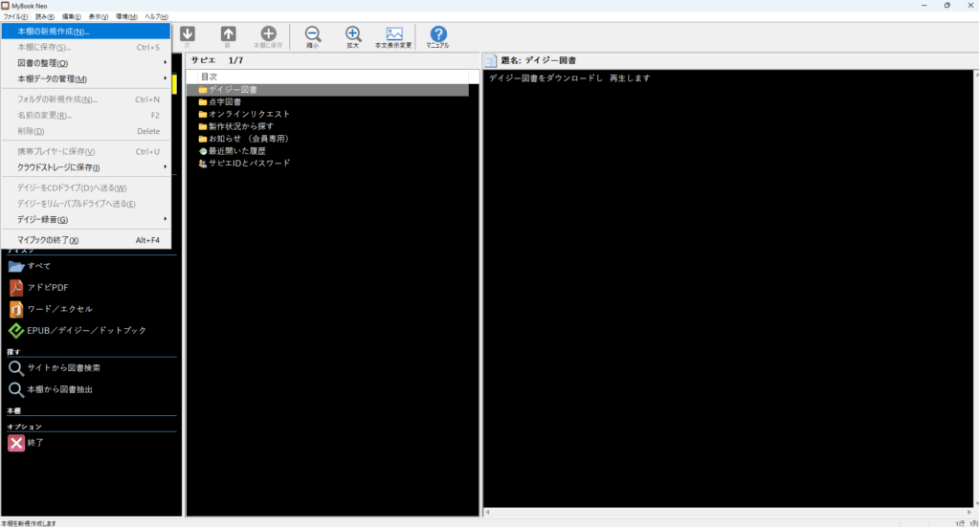
Task: Click 本棚から図書抽出 search link
Action: [59, 390]
